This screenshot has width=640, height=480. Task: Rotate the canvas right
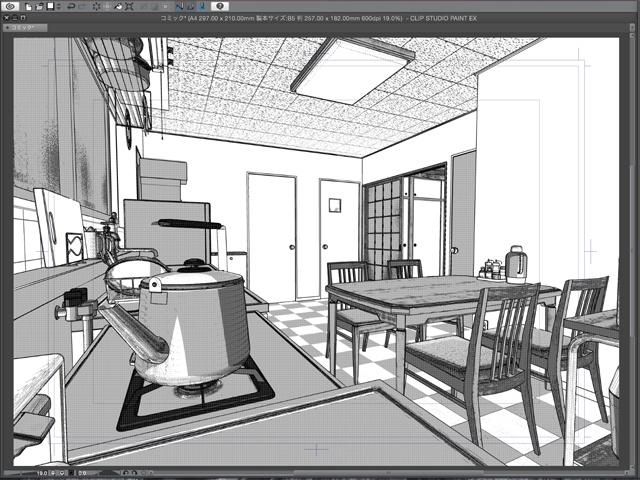(x=134, y=473)
